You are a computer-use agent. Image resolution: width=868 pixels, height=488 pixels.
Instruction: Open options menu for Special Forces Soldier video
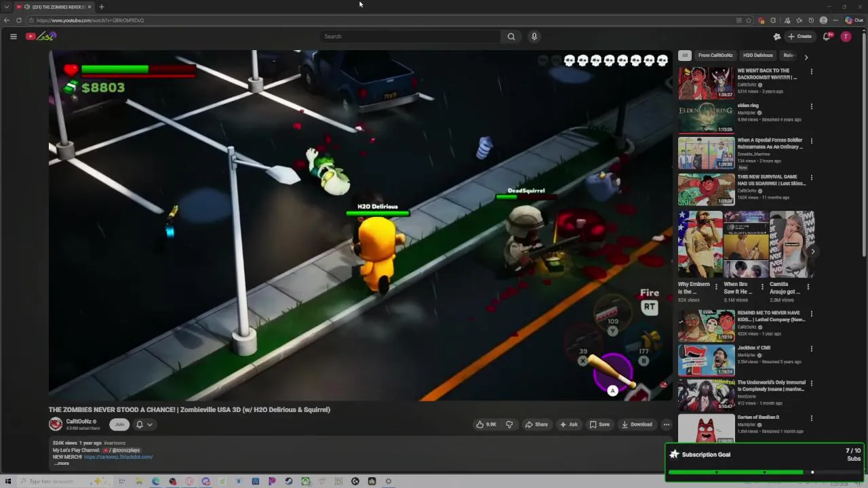click(x=811, y=141)
